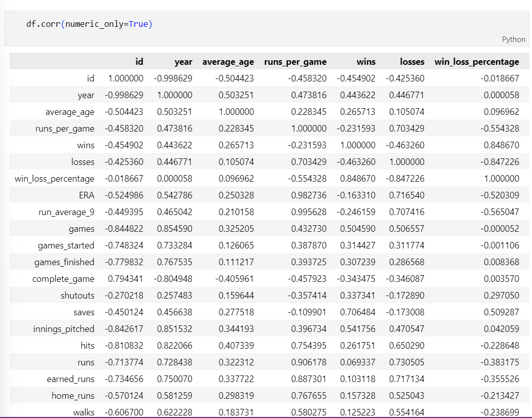
Task: Click the value -0.001106 in the games_started row
Action: pyautogui.click(x=500, y=245)
